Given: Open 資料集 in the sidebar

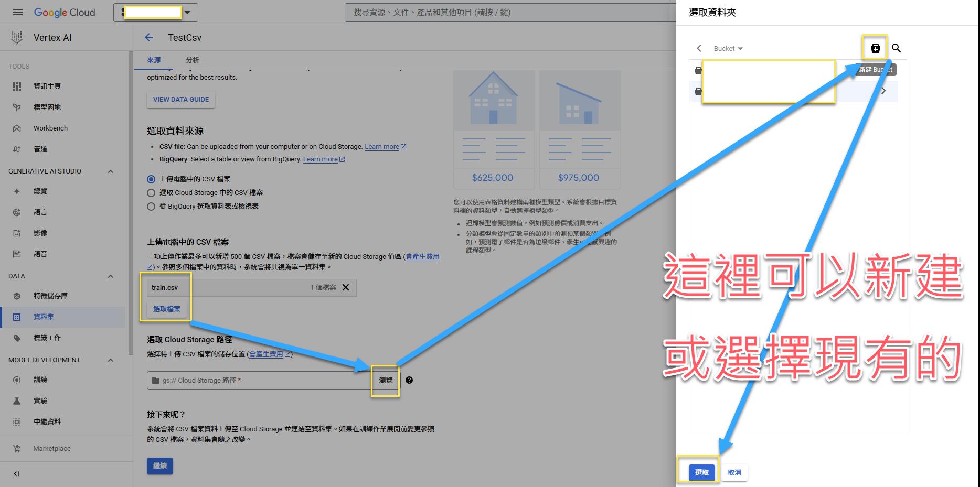Looking at the screenshot, I should click(x=44, y=317).
